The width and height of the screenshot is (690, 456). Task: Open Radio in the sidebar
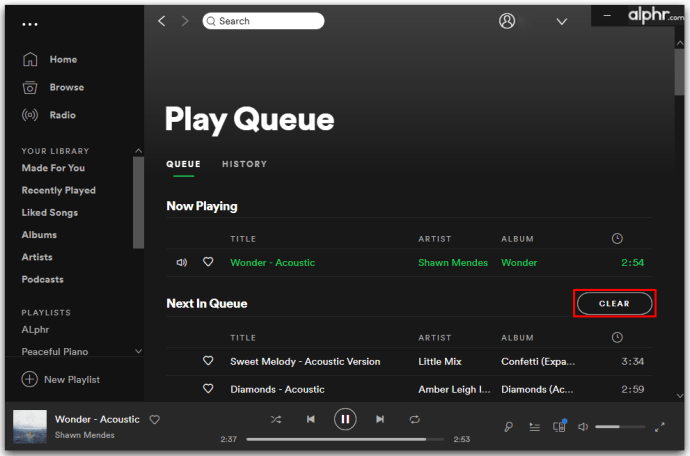(62, 115)
